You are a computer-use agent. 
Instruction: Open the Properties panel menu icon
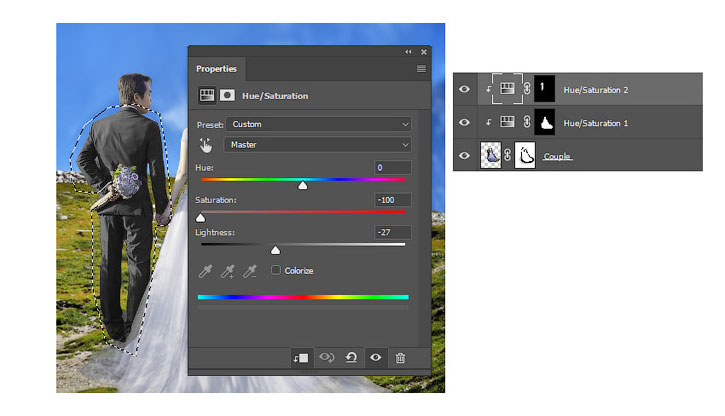(421, 69)
